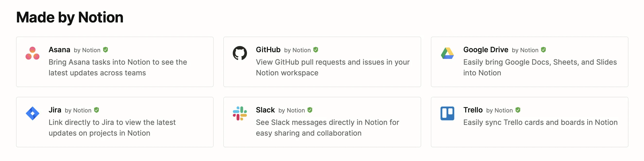
Task: Click the Asana three-dot logo icon
Action: pos(33,53)
